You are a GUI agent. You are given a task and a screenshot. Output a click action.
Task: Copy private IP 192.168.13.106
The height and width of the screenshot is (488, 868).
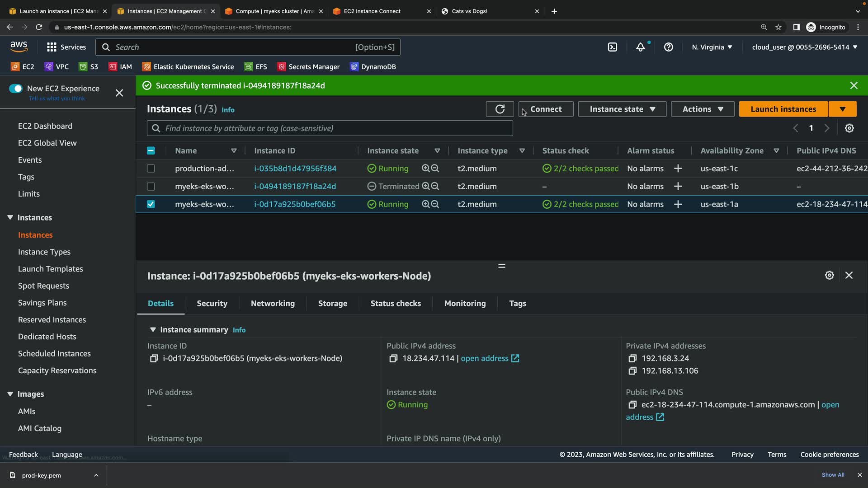pyautogui.click(x=632, y=371)
